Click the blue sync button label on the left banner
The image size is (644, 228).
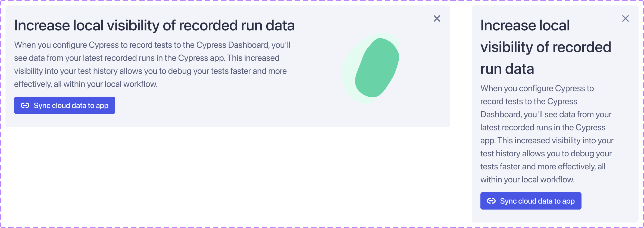pos(71,105)
